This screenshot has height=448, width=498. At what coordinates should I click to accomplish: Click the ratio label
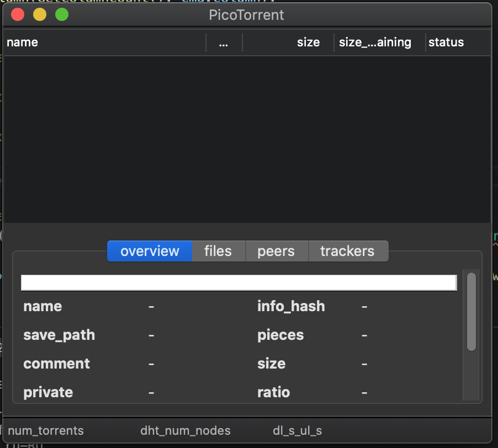(x=273, y=392)
